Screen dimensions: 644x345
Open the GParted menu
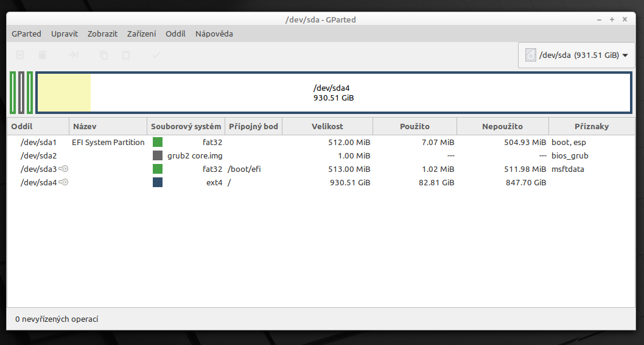click(26, 34)
